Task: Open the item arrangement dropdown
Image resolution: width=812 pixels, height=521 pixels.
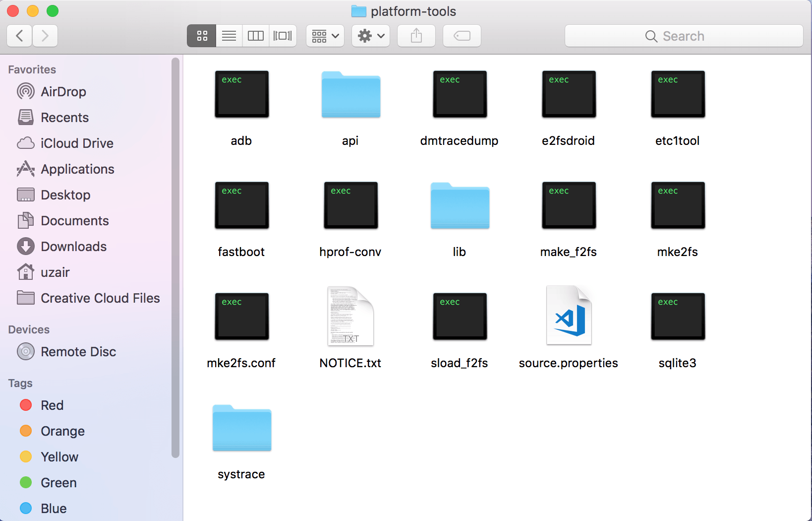Action: [325, 36]
